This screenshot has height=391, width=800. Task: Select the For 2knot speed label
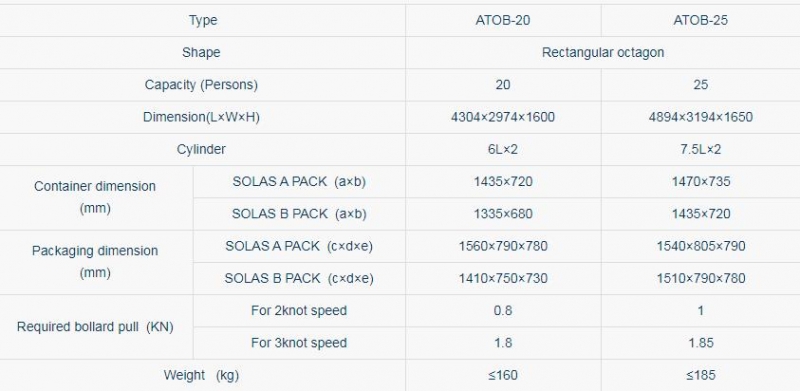299,311
